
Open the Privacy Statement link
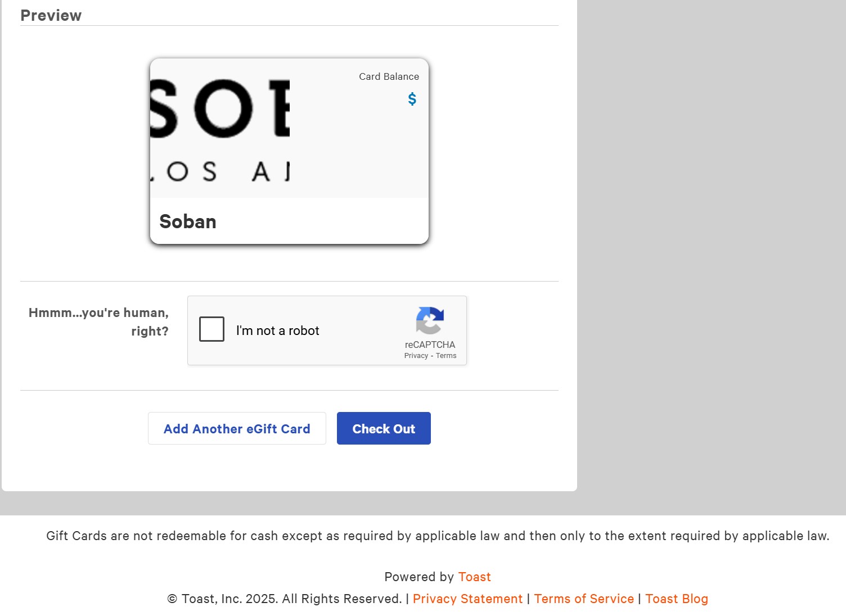[467, 599]
